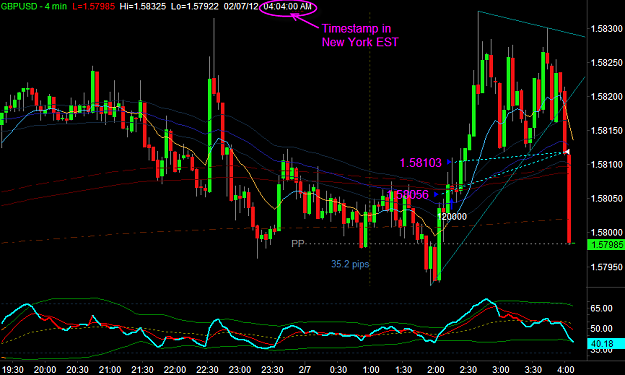This screenshot has height=375, width=625.
Task: Click the 120000 volume label
Action: [452, 216]
